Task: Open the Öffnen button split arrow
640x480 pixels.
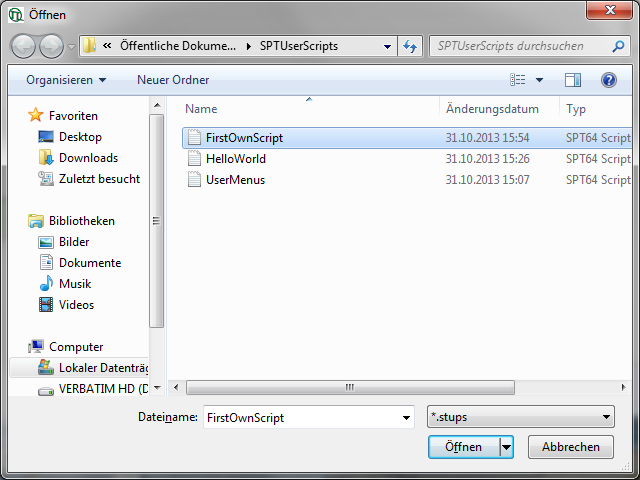Action: 507,447
